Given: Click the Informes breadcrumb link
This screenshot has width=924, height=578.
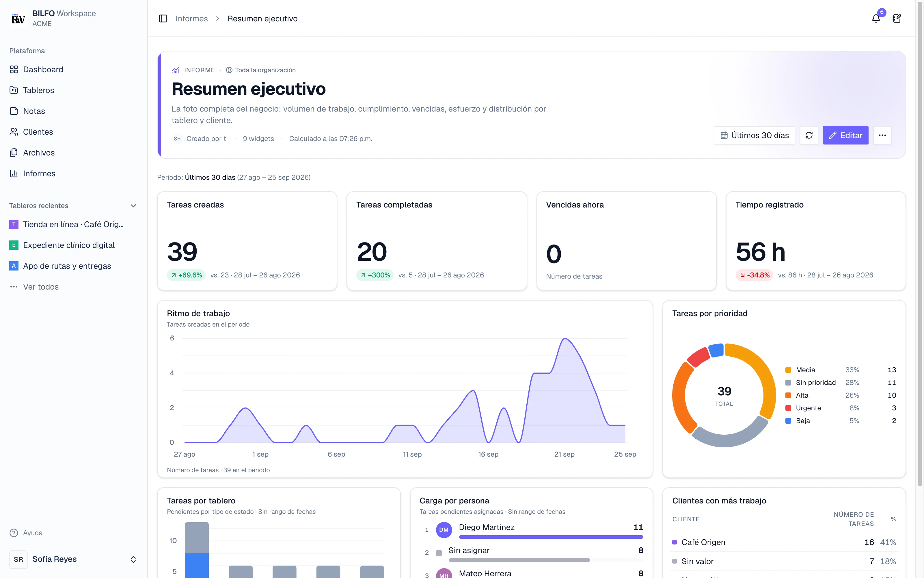Looking at the screenshot, I should pyautogui.click(x=191, y=18).
